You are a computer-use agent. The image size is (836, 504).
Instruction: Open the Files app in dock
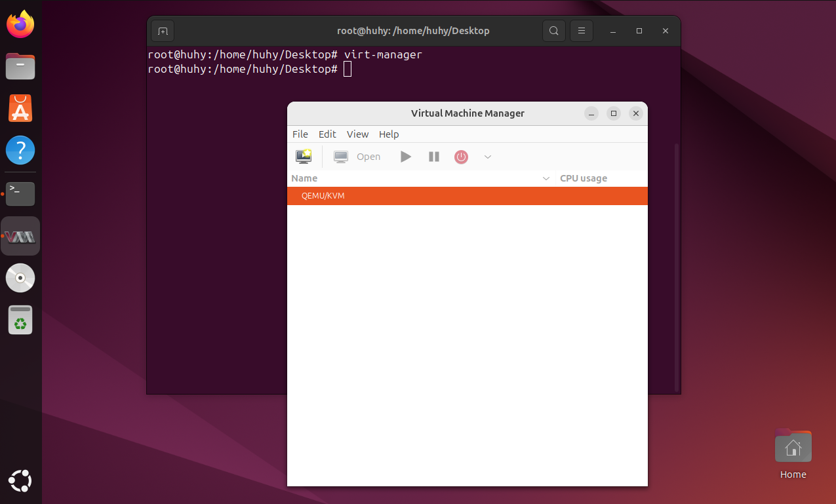coord(20,66)
